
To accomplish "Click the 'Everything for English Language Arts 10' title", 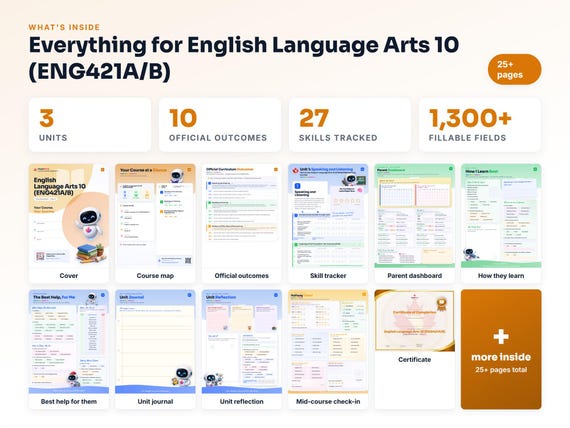I will coord(244,45).
